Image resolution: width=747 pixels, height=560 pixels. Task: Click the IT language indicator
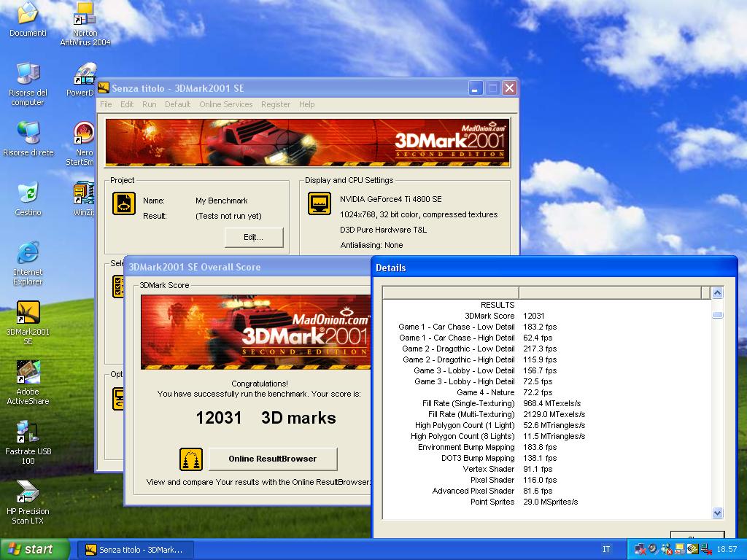(x=606, y=549)
